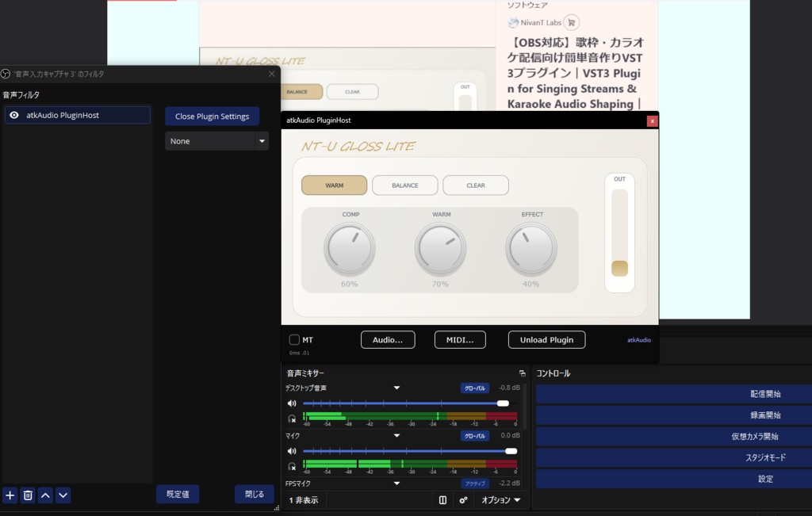Click the OBS logo in filter dialog title
Screen dimensions: 812x516
tap(6, 74)
